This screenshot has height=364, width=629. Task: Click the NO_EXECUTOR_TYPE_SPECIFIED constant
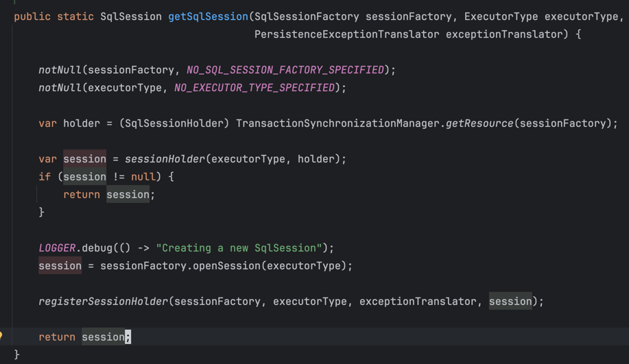254,87
